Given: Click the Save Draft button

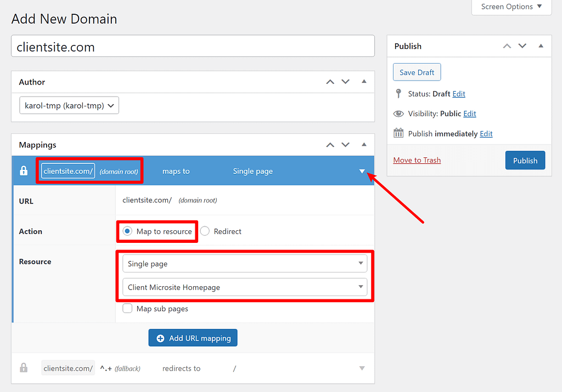Looking at the screenshot, I should 417,72.
